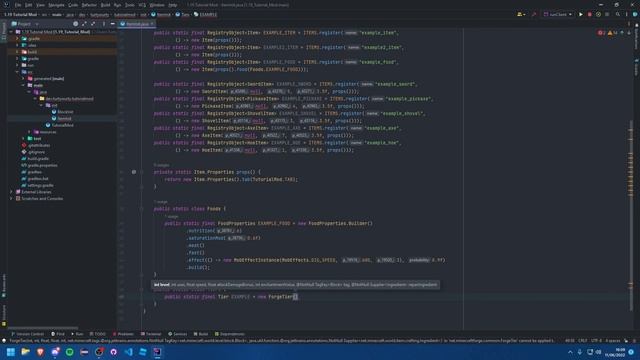Image resolution: width=640 pixels, height=360 pixels.
Task: Open File Explorer from the taskbar
Action: click(25, 352)
